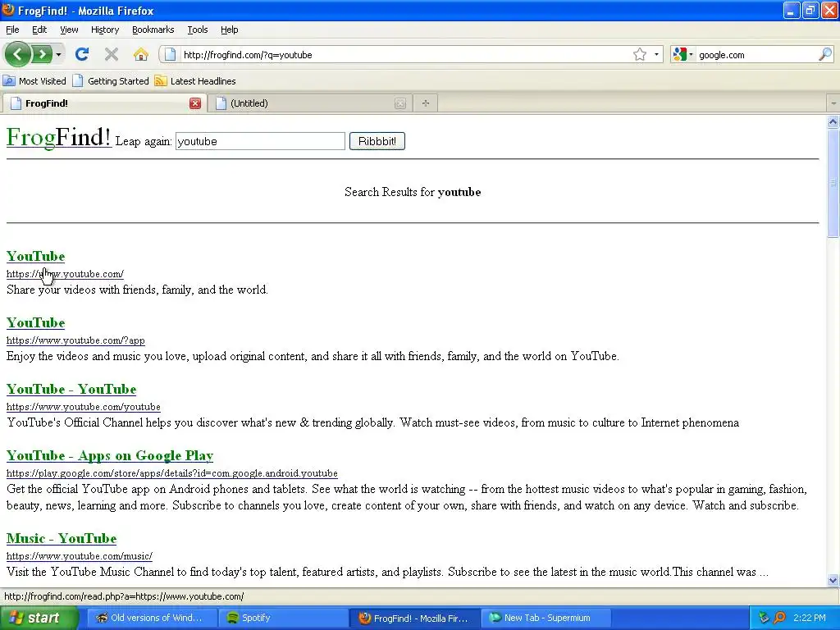Reload the current page
840x630 pixels.
click(82, 54)
